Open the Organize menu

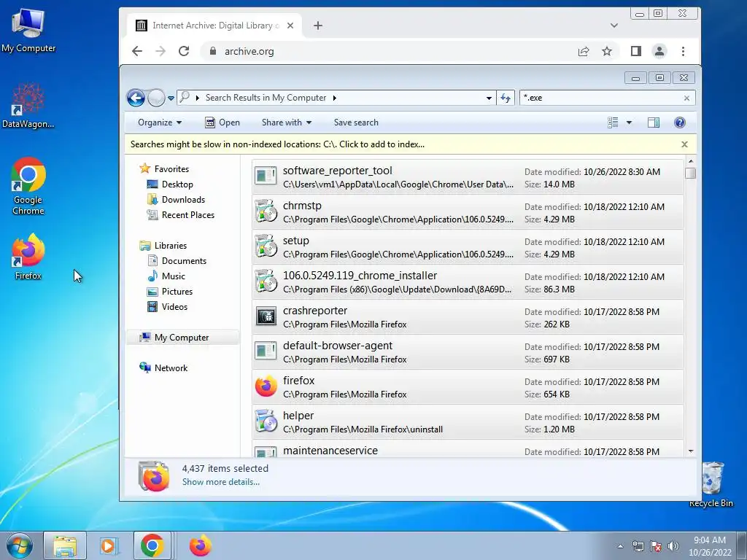coord(160,122)
